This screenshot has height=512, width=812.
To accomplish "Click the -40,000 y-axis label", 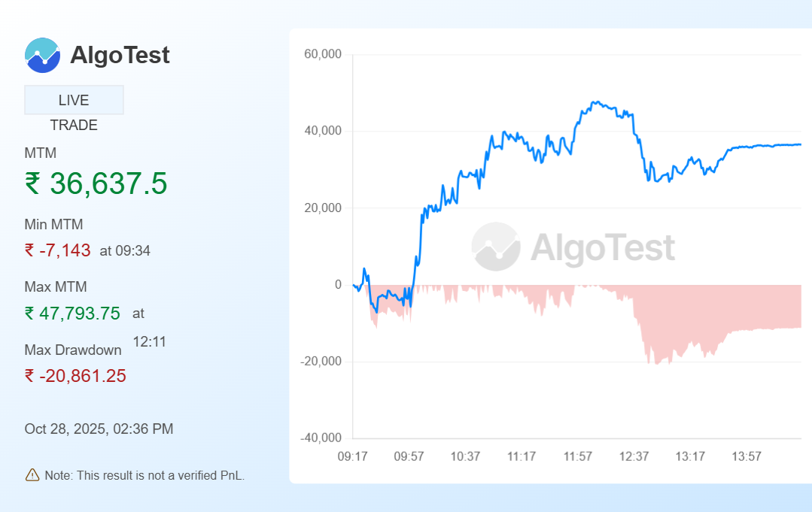I will point(321,438).
